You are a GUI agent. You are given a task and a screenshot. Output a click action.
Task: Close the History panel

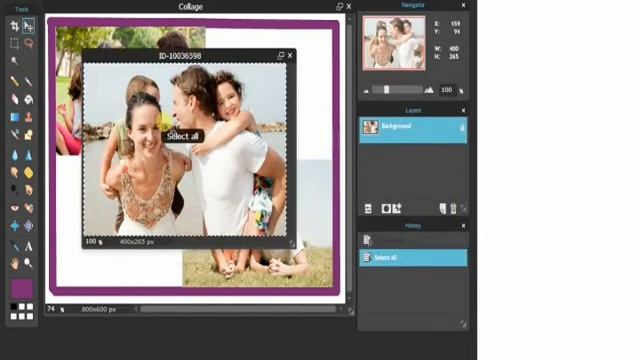tap(463, 226)
